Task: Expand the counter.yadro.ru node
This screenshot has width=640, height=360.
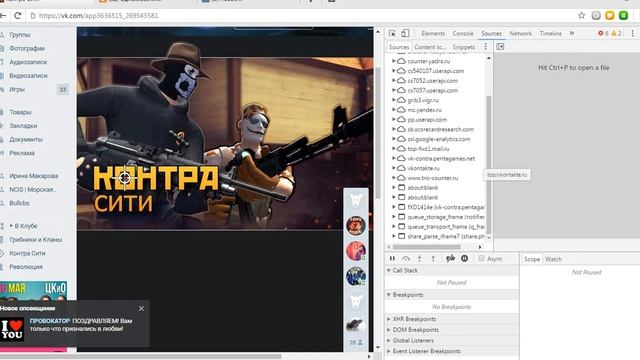Action: point(394,61)
